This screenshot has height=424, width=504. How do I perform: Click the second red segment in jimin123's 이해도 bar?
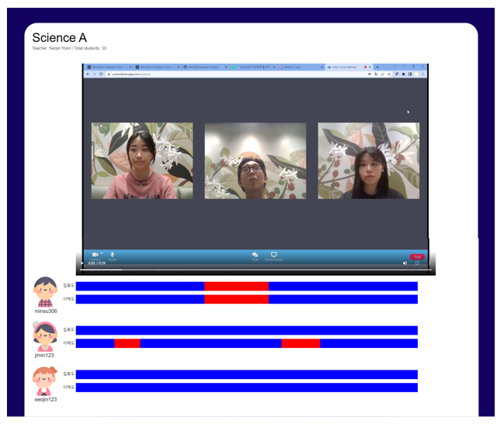click(x=301, y=343)
